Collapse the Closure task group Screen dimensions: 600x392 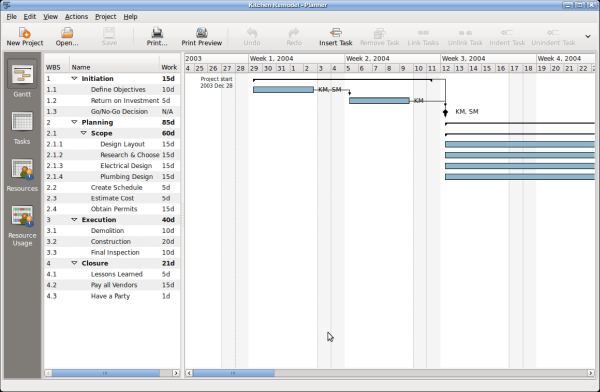(74, 263)
